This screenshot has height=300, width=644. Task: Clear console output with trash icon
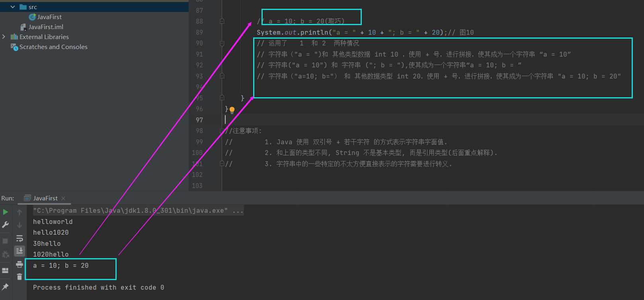pyautogui.click(x=20, y=276)
